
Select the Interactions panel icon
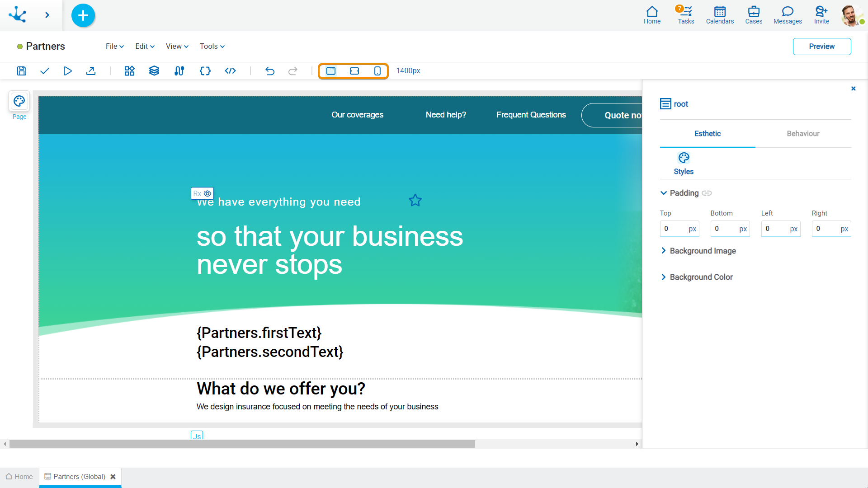click(x=179, y=71)
